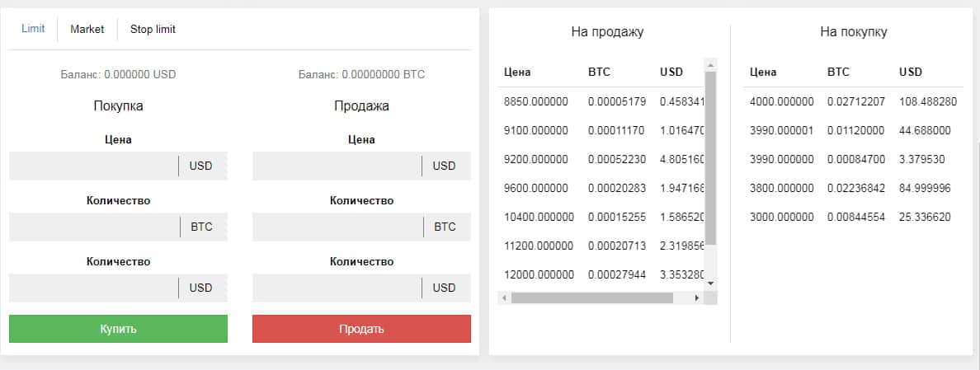Select the Продажа USD quantity field

tap(337, 288)
